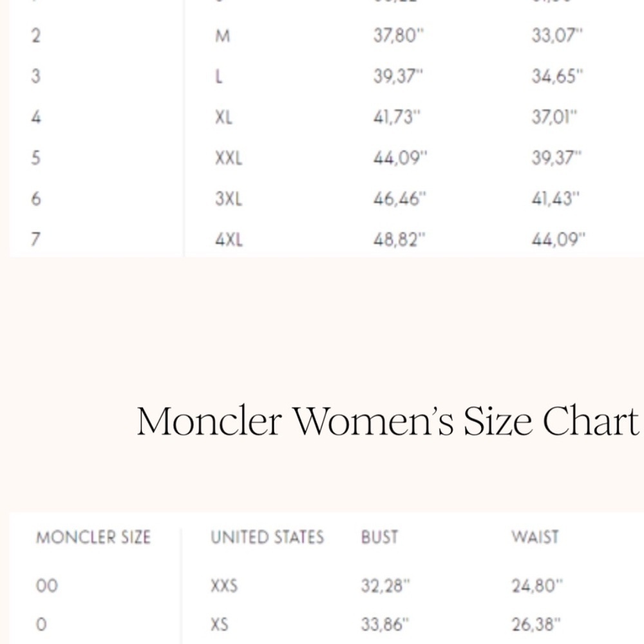Click the 24,80" waist value
This screenshot has width=644, height=644.
click(537, 585)
